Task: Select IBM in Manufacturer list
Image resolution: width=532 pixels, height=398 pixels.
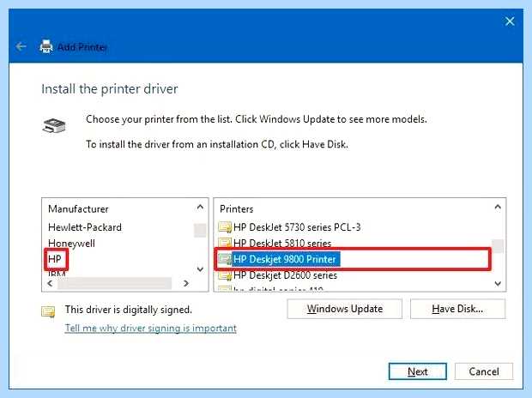Action: (57, 274)
